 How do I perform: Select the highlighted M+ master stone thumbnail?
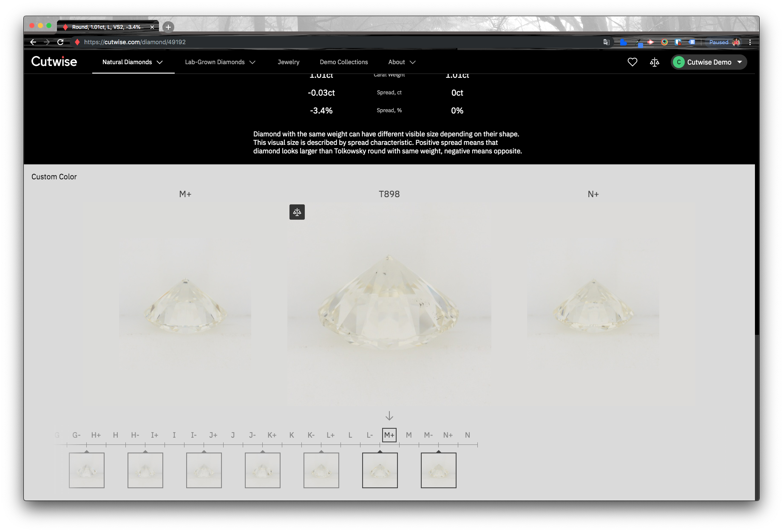[x=380, y=470]
